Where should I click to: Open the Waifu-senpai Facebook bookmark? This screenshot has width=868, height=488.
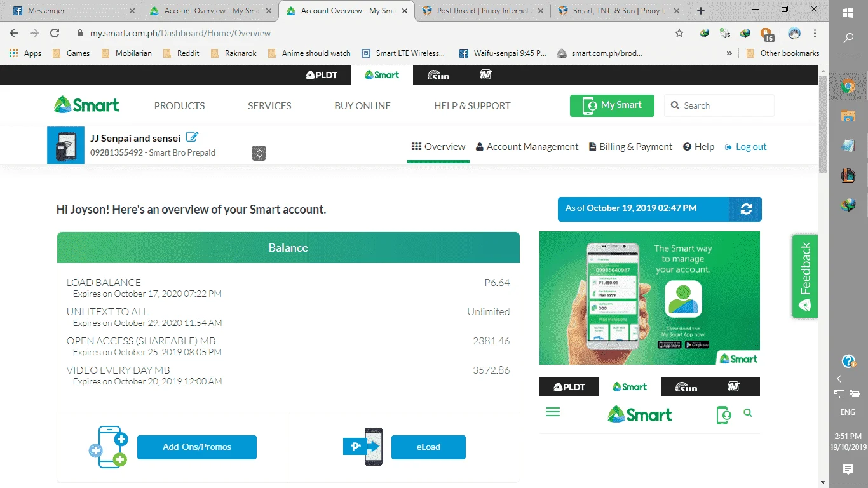coord(503,53)
